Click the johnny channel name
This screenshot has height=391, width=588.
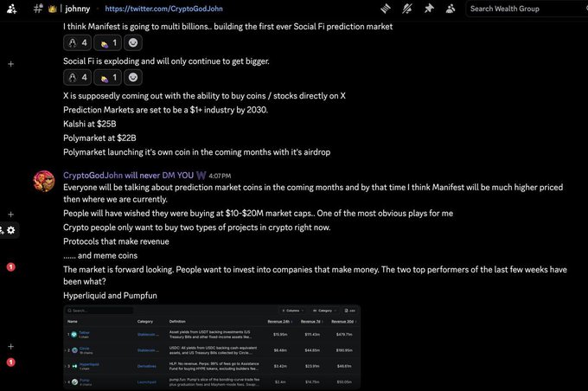pyautogui.click(x=77, y=9)
